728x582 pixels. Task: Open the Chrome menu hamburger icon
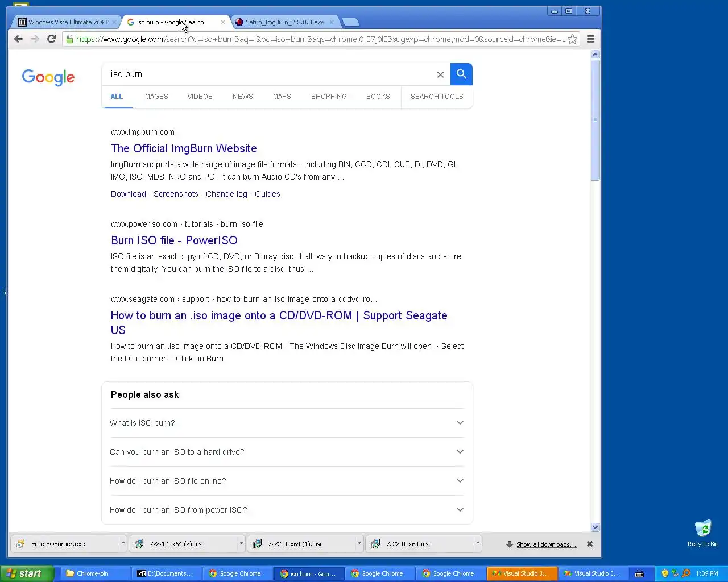[590, 39]
